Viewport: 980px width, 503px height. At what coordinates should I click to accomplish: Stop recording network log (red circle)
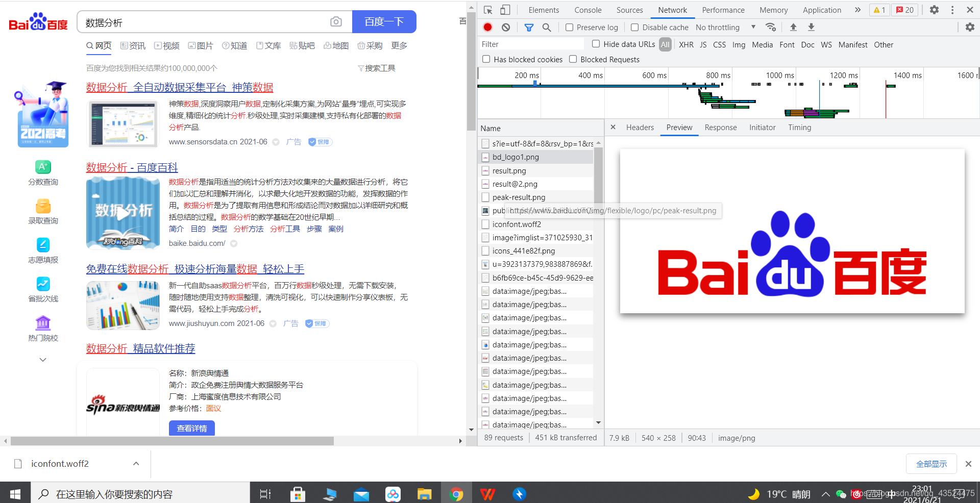[x=488, y=28]
